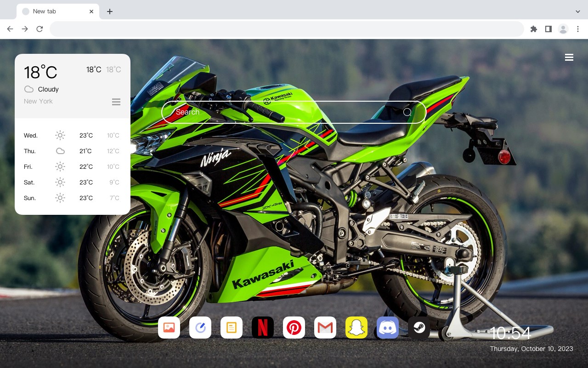Open a new tab with plus button

pyautogui.click(x=109, y=11)
